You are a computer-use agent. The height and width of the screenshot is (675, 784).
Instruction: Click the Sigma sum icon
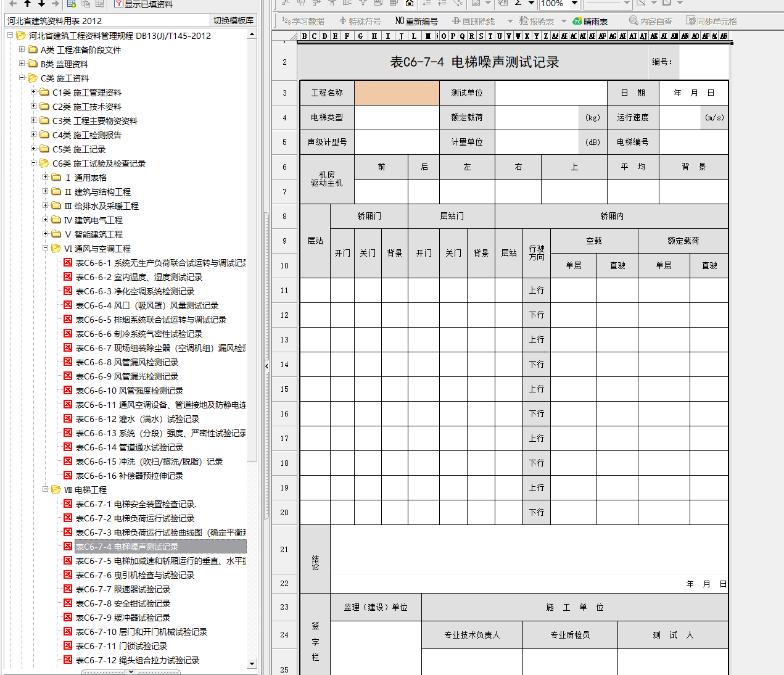click(x=518, y=3)
